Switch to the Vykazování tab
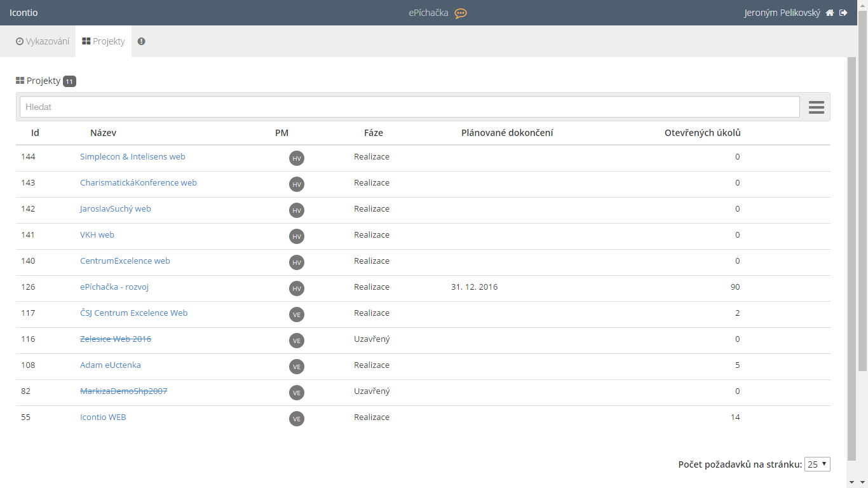 (x=43, y=41)
